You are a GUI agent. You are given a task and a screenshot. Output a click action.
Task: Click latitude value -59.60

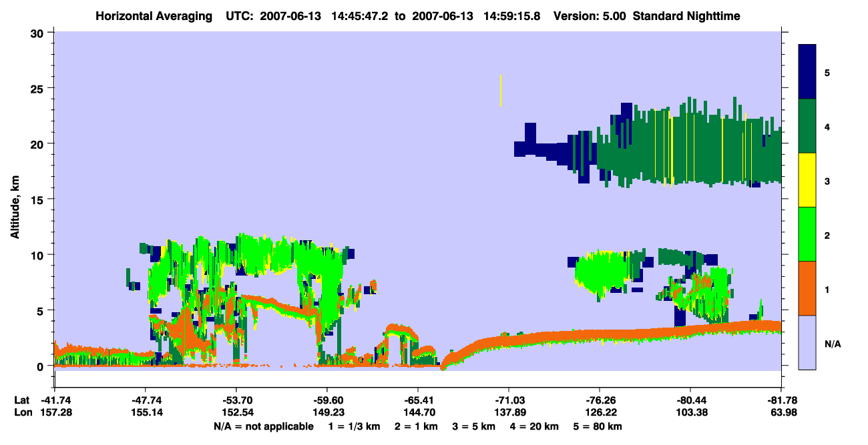click(x=327, y=400)
